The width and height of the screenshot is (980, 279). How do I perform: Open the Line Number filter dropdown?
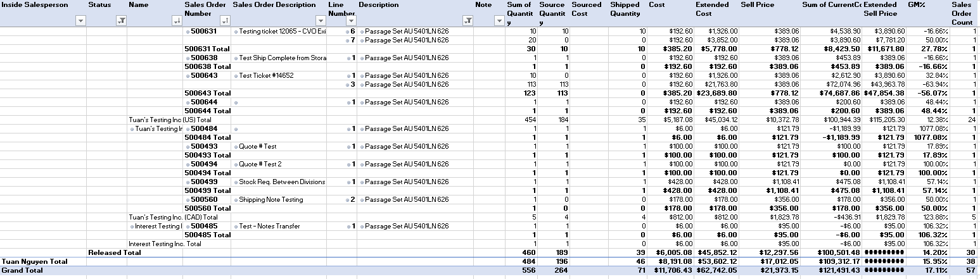coord(350,21)
